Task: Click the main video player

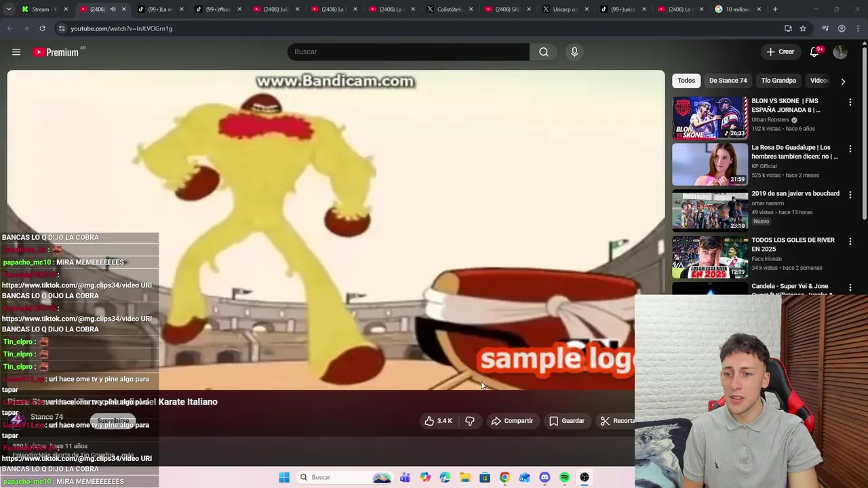Action: (336, 230)
